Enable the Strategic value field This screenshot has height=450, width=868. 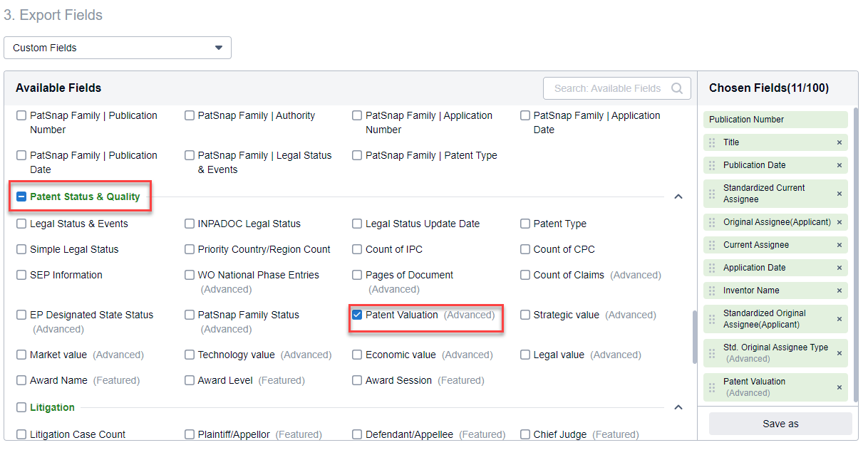point(525,314)
